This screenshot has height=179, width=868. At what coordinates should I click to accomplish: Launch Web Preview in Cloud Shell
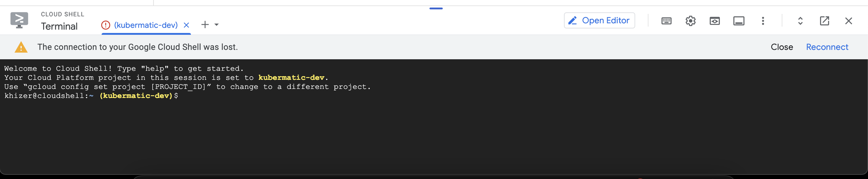pyautogui.click(x=715, y=21)
